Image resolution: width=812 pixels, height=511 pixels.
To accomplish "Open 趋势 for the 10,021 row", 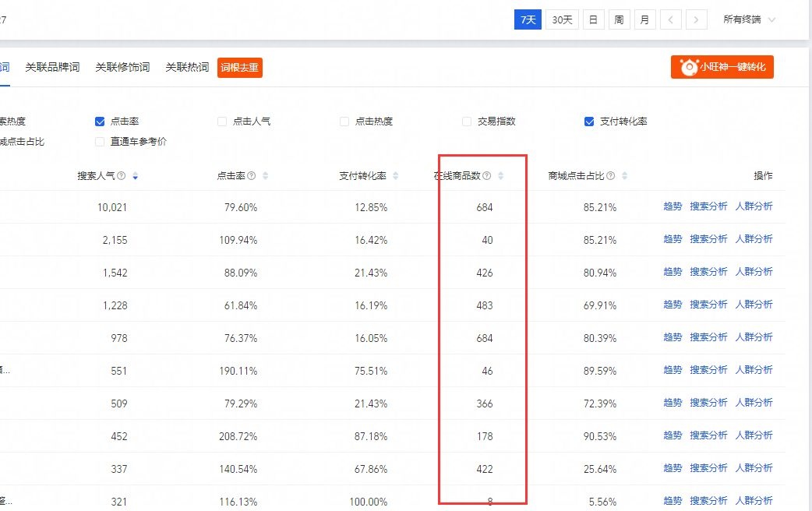I will click(673, 206).
